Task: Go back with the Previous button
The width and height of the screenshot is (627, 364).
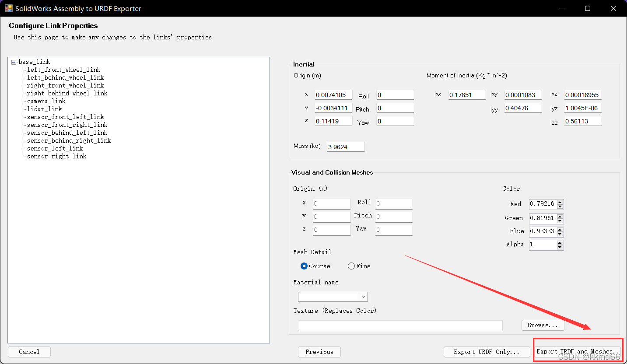Action: pyautogui.click(x=319, y=352)
